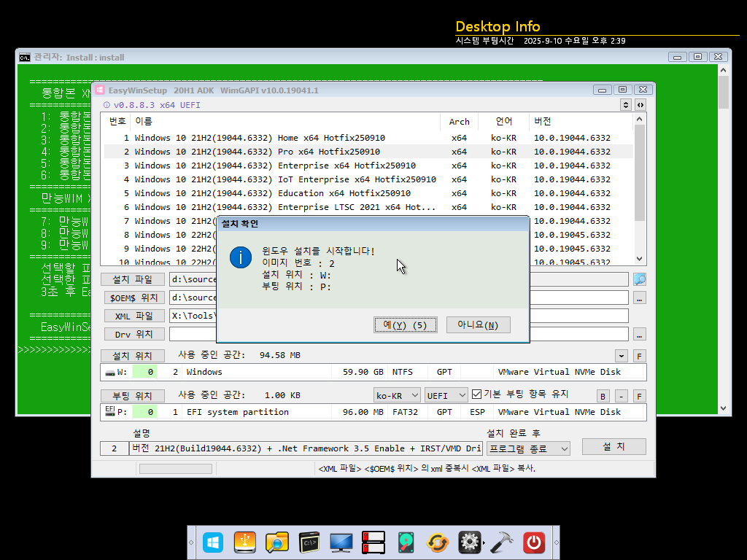The width and height of the screenshot is (747, 560).
Task: Click the 언어 column header
Action: [x=503, y=122]
